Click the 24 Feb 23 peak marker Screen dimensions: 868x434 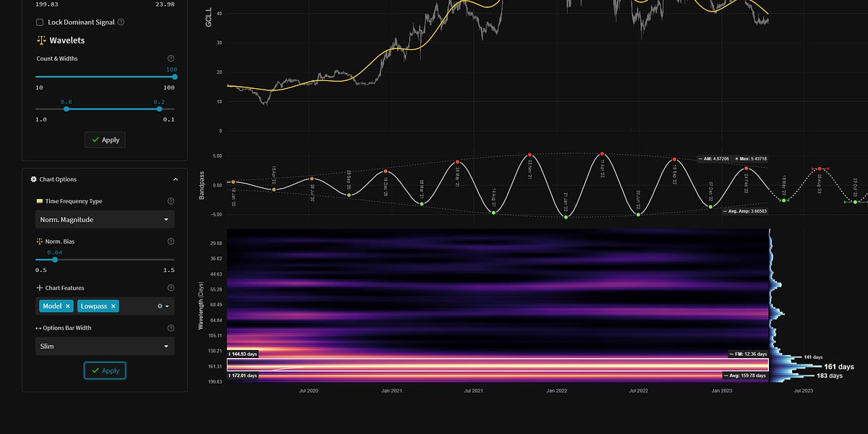(746, 169)
